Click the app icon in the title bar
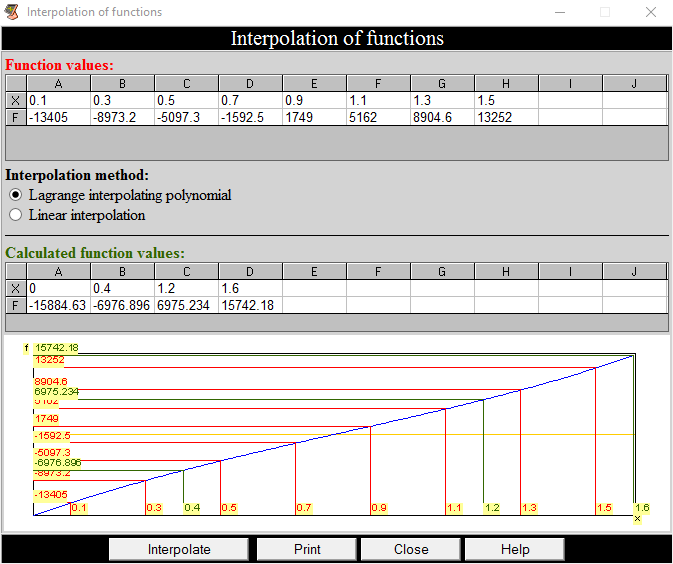This screenshot has height=564, width=673. (12, 12)
